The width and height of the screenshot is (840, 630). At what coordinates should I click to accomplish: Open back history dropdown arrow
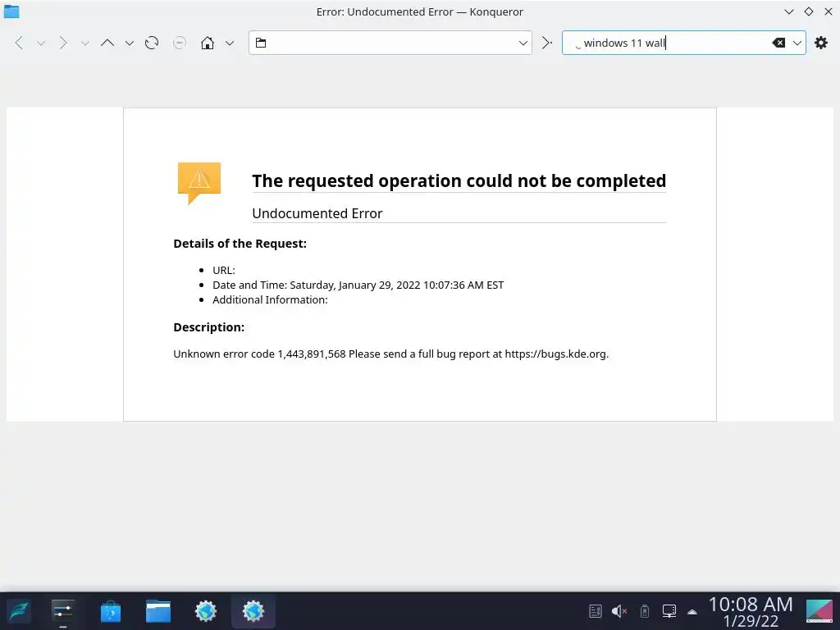coord(41,43)
